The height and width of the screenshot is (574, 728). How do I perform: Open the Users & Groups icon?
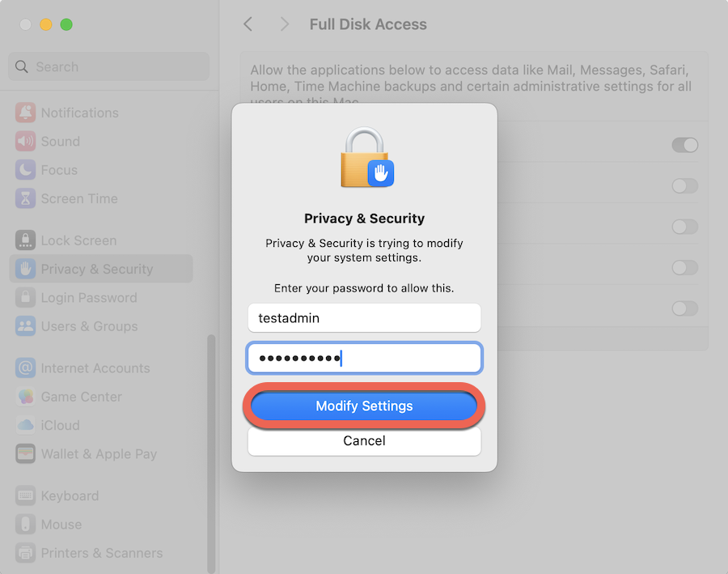point(26,326)
